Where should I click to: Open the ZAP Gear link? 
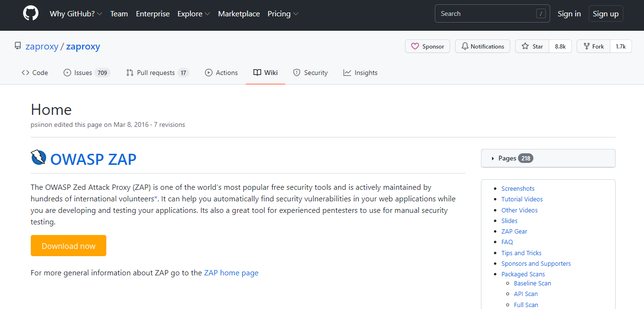[x=514, y=231]
